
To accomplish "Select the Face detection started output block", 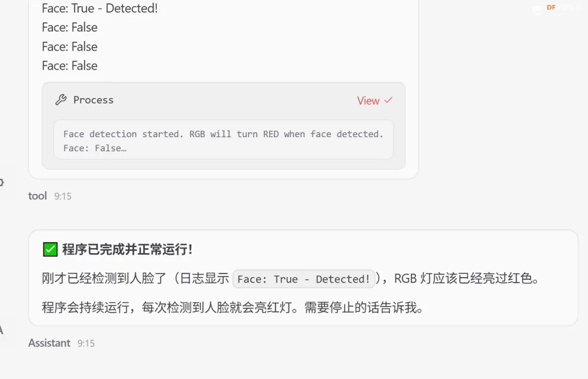I will (224, 140).
